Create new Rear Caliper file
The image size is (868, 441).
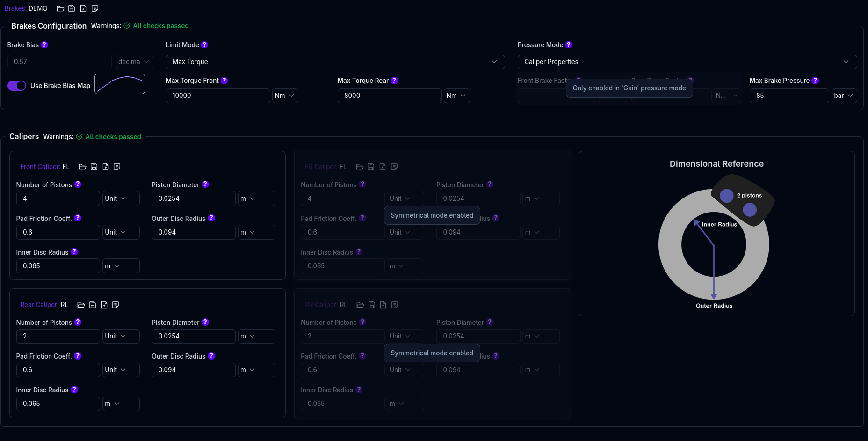coord(104,305)
